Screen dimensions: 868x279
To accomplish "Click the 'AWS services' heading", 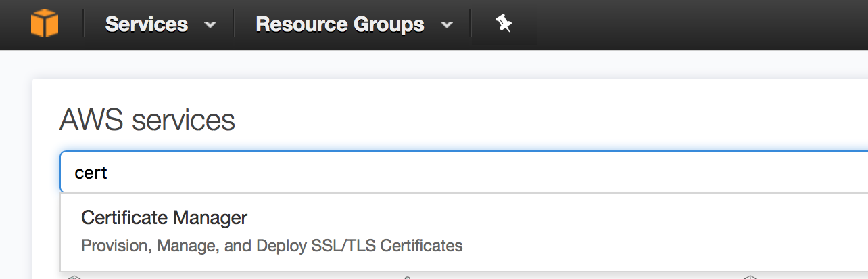I will 147,121.
